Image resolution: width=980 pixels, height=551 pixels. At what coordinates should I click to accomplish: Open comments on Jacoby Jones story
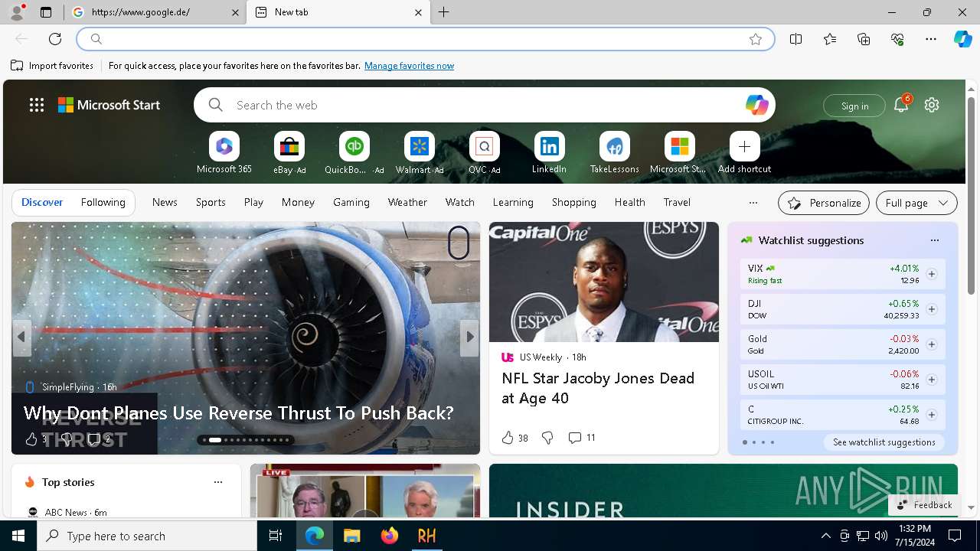[582, 438]
